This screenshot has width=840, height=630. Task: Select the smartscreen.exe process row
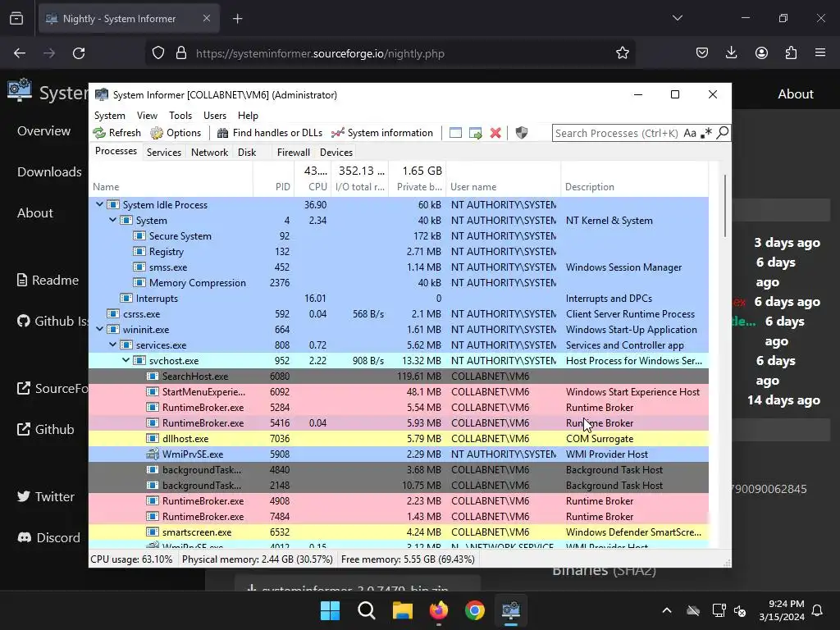point(399,532)
